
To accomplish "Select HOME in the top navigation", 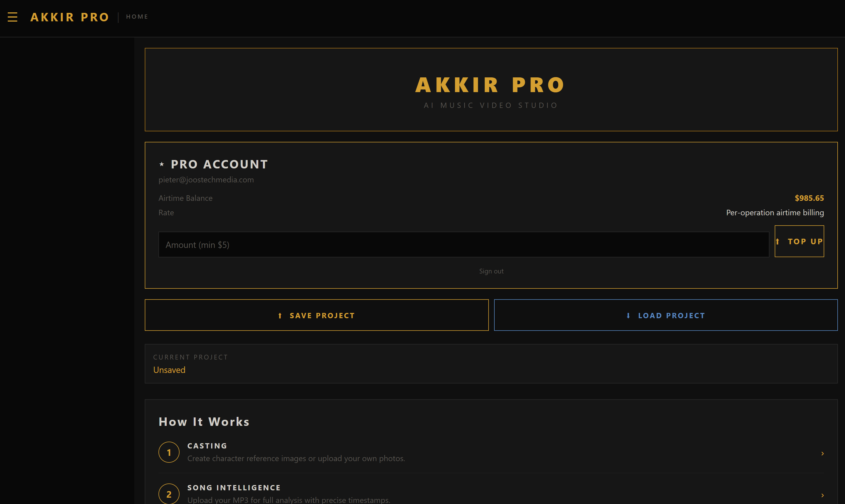I will [x=137, y=16].
